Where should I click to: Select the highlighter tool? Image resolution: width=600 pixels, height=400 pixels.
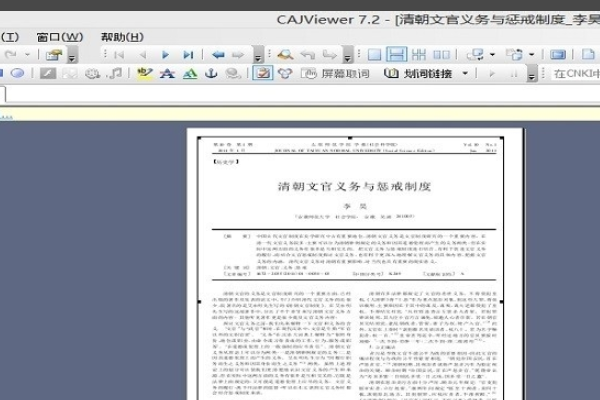pyautogui.click(x=144, y=73)
